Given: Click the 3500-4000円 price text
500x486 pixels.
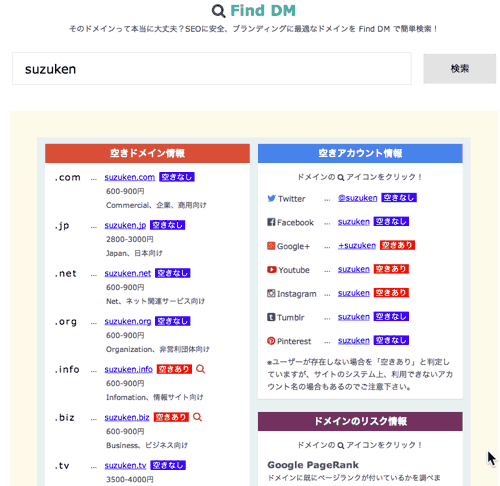Looking at the screenshot, I should [x=130, y=479].
